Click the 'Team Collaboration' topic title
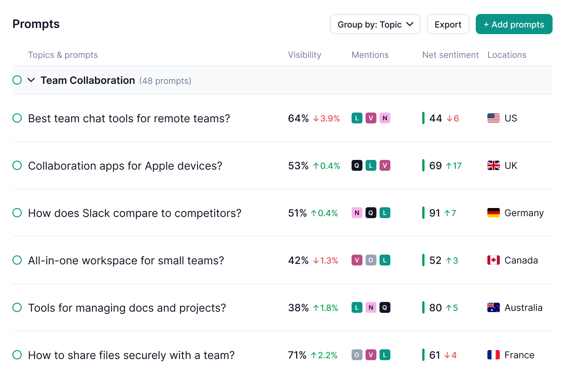 (x=88, y=80)
